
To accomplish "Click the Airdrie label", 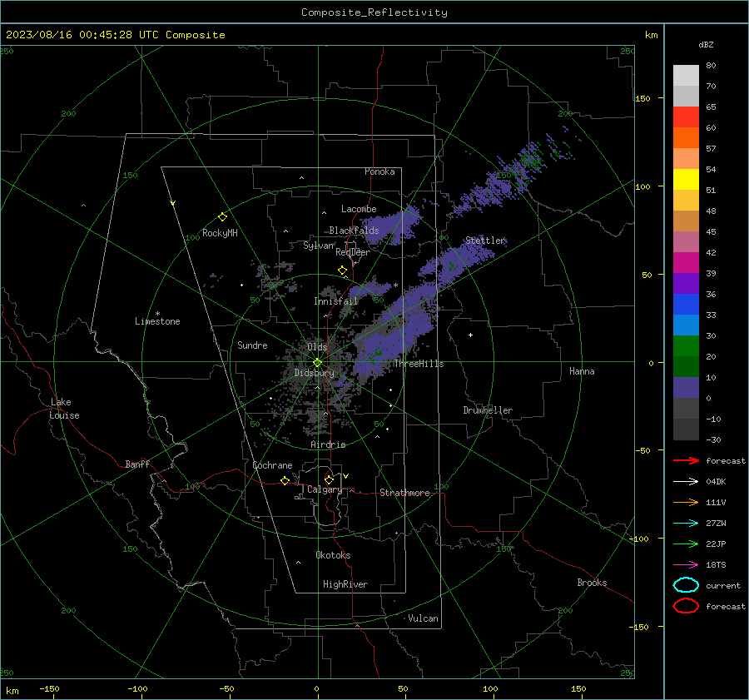I will (328, 444).
